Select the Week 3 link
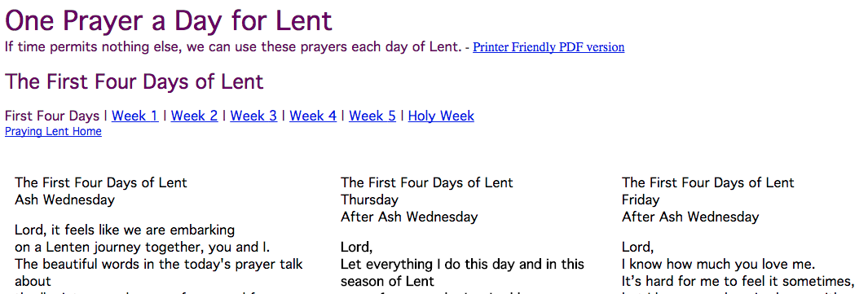Viewport: 868px width, 294px height. 253,116
